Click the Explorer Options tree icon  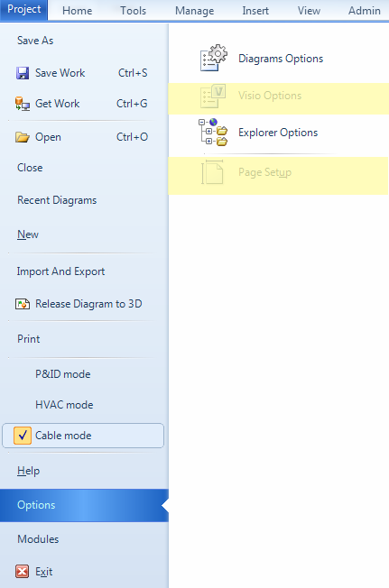click(213, 133)
